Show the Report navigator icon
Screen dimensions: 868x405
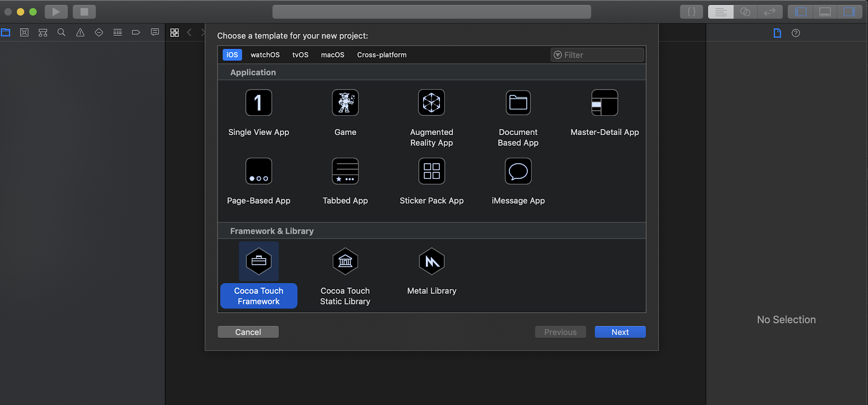(155, 33)
